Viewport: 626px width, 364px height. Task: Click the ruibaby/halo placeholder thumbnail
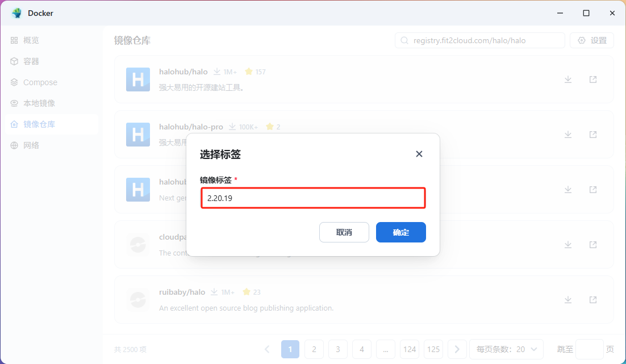point(138,300)
